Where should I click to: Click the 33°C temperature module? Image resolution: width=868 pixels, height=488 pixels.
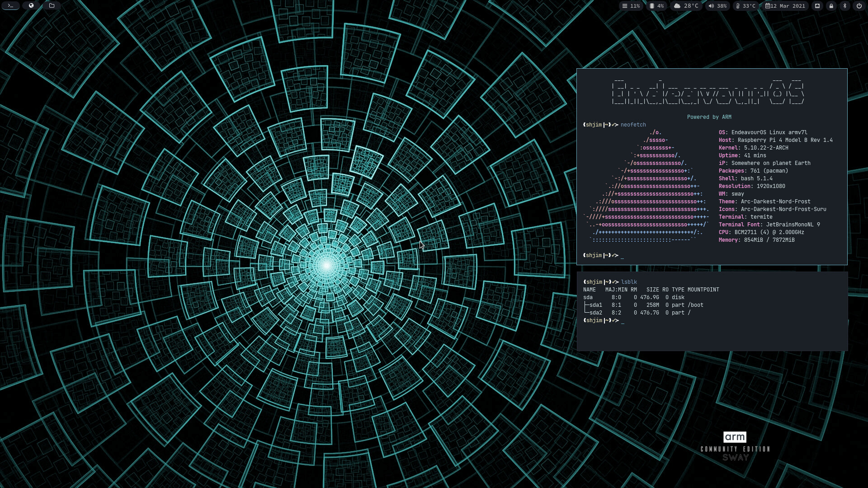coord(746,6)
